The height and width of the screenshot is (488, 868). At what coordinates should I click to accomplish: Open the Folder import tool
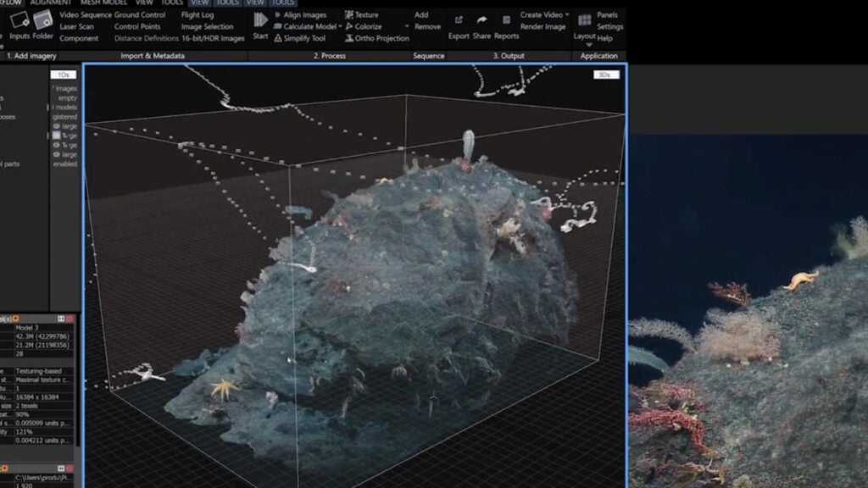pos(43,19)
